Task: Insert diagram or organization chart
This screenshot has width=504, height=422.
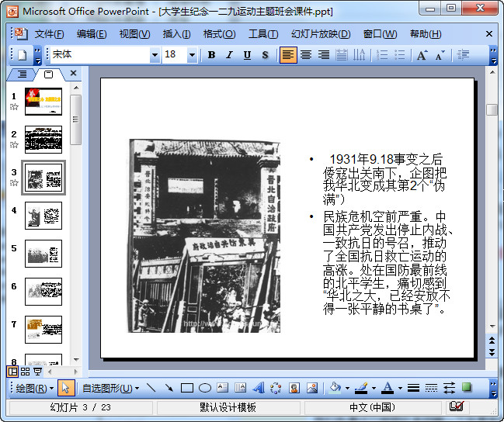Action: 276,388
